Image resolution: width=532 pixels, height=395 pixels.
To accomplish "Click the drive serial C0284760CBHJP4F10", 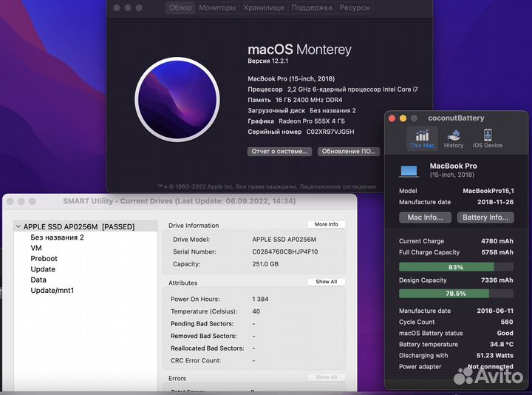I will 285,251.
